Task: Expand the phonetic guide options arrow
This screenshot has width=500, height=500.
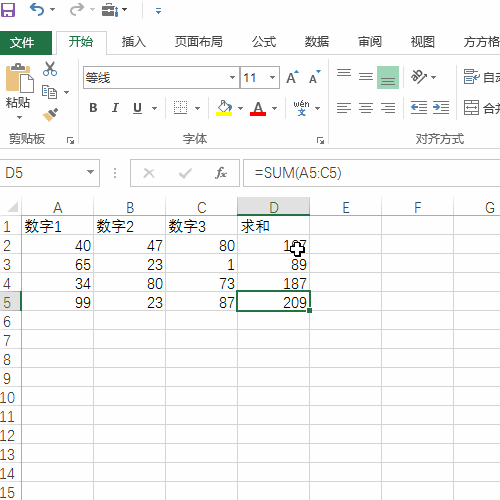Action: click(317, 108)
